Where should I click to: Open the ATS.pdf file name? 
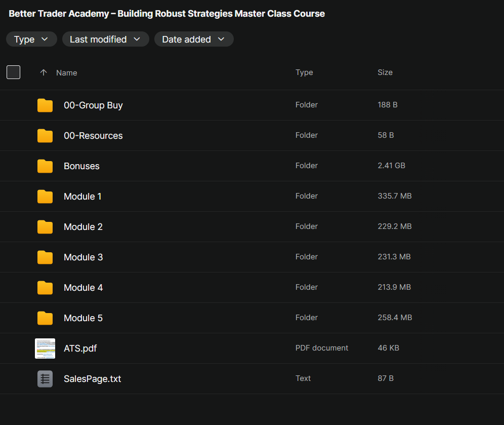pyautogui.click(x=80, y=349)
